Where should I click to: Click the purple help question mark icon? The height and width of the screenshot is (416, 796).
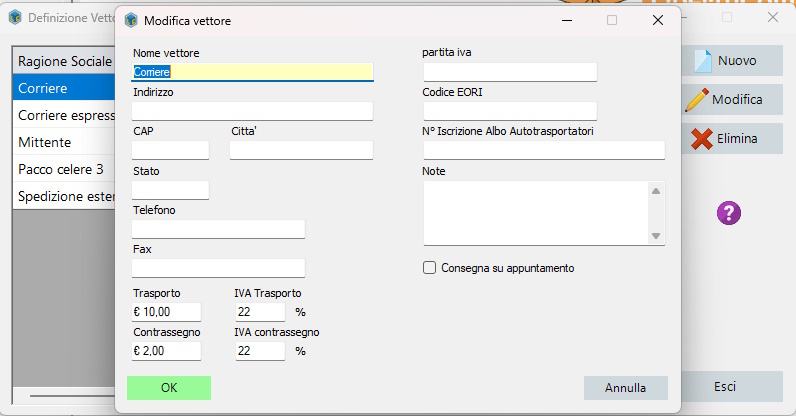coord(729,212)
